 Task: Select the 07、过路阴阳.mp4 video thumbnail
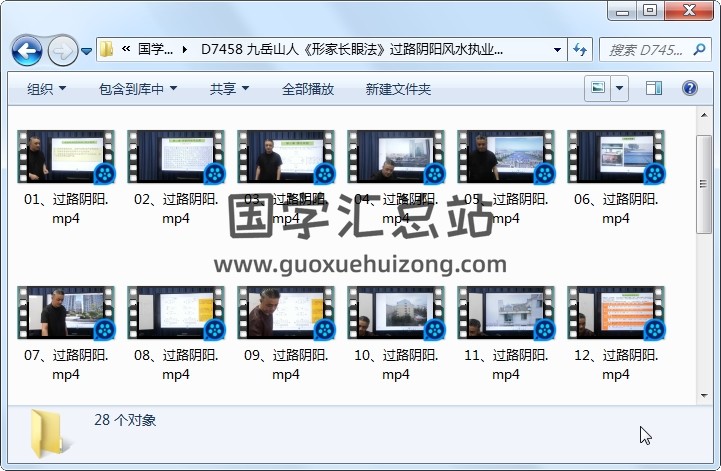pos(66,312)
